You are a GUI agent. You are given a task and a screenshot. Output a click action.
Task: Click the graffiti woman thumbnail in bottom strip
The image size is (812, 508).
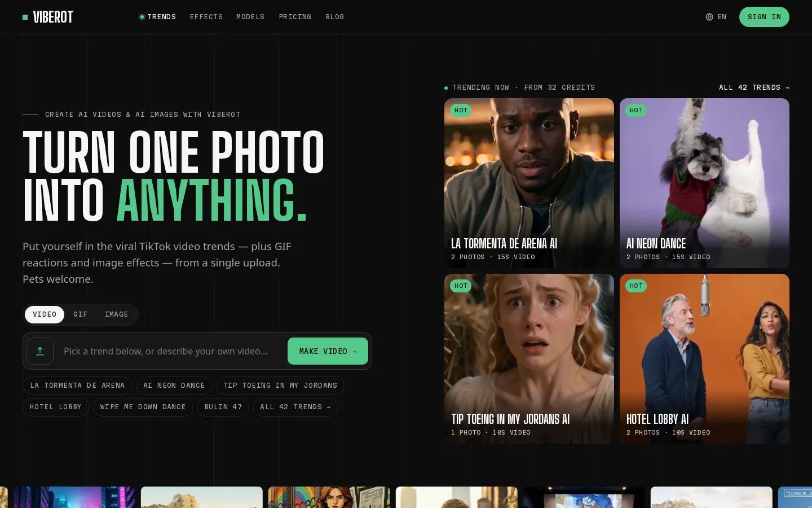tap(329, 497)
